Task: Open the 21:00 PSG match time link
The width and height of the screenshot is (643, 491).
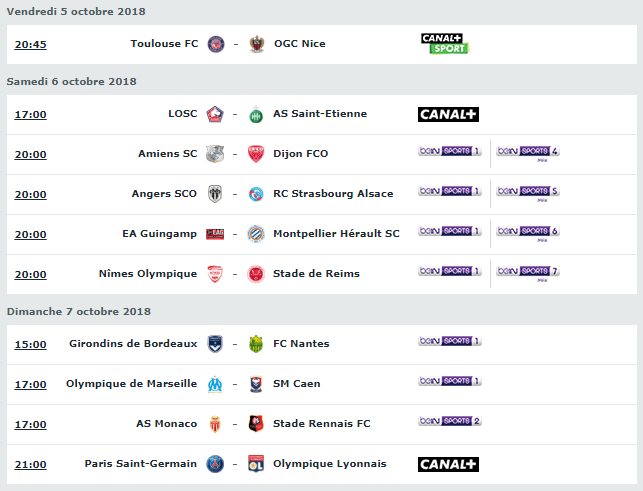Action: [31, 464]
